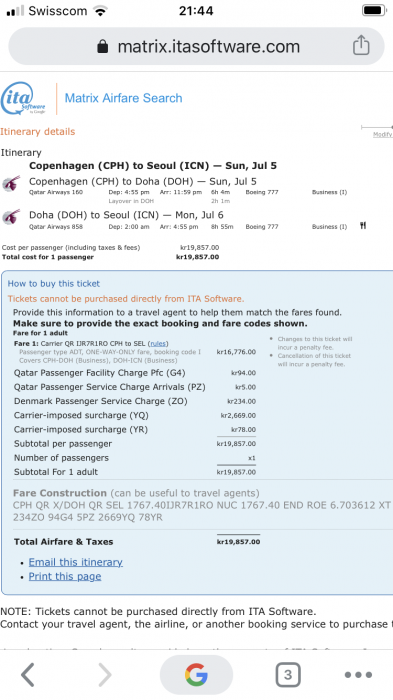Tap the Fare Construction code text
Image resolution: width=393 pixels, height=700 pixels.
coord(202,512)
